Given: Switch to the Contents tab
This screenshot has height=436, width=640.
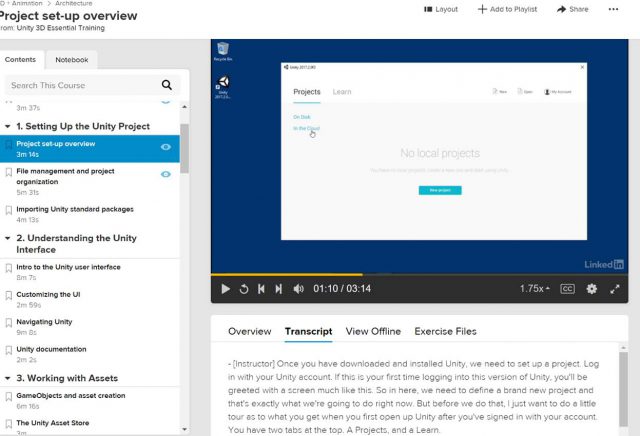Looking at the screenshot, I should pos(20,60).
